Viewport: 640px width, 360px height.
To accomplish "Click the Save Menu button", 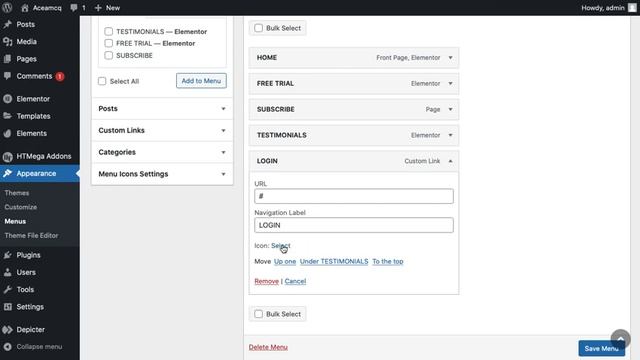I will (601, 349).
